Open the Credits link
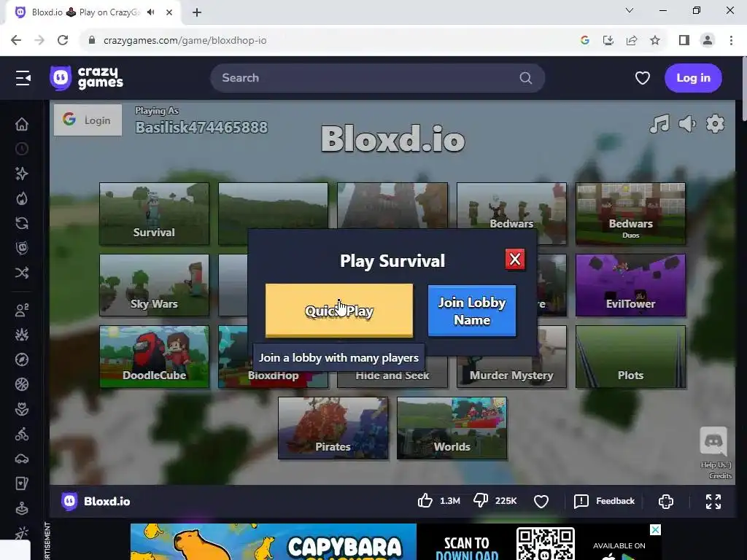Screen dimensions: 747x560 click(x=720, y=475)
